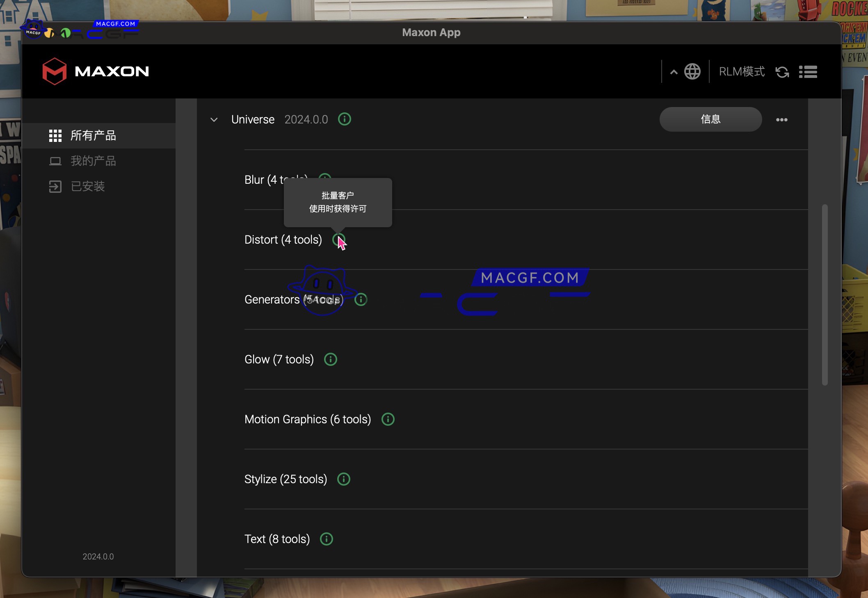The width and height of the screenshot is (868, 598).
Task: Collapse the Universe product section
Action: (x=214, y=120)
